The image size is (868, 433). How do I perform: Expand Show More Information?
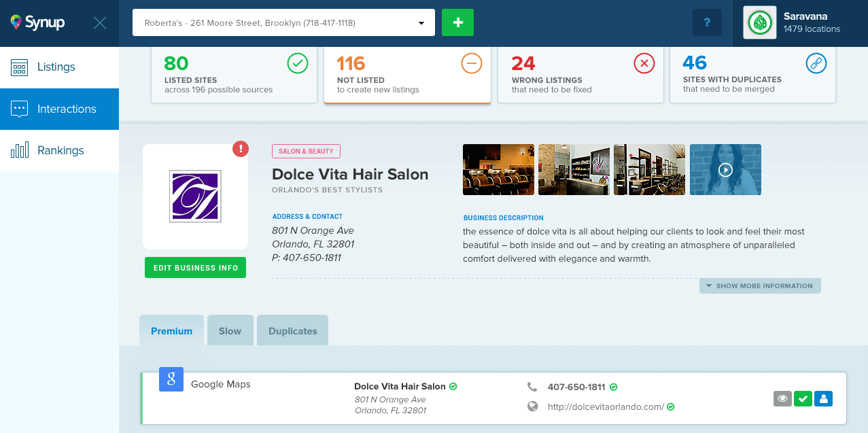point(759,286)
